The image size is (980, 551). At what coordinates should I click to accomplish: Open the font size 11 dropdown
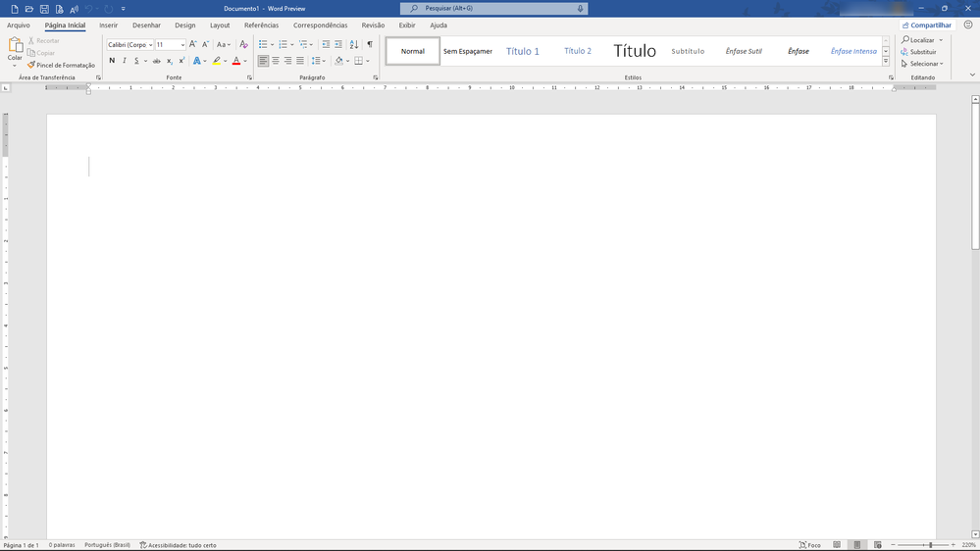tap(182, 45)
